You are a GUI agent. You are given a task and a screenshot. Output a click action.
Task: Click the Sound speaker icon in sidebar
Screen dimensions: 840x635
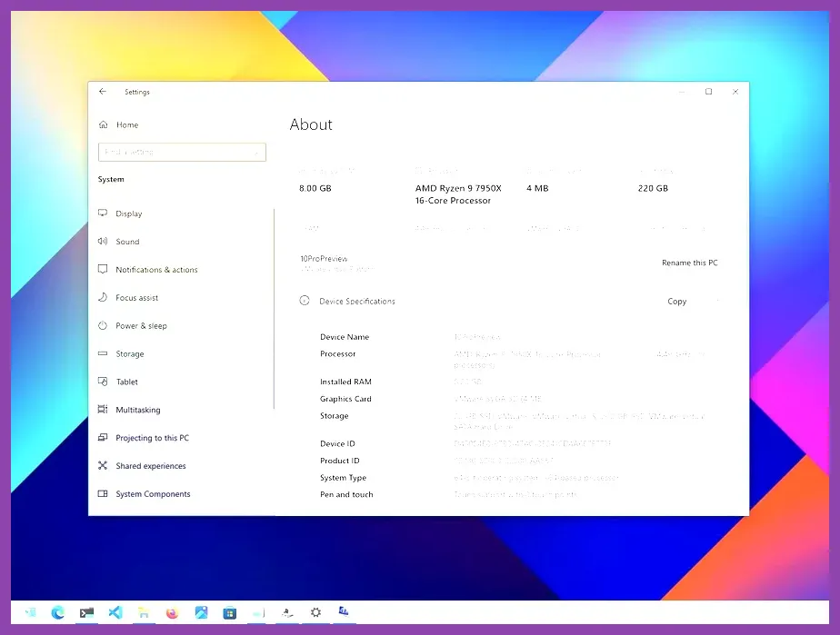click(x=103, y=241)
